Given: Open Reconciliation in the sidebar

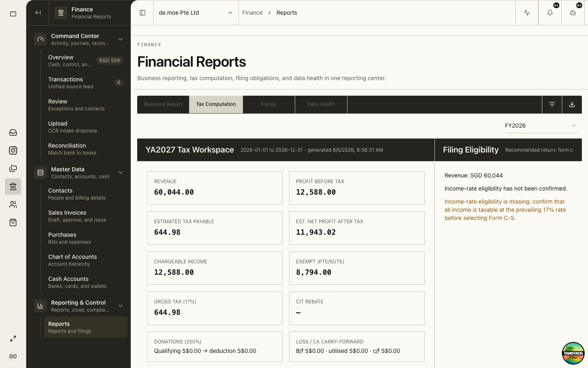Looking at the screenshot, I should (86, 149).
